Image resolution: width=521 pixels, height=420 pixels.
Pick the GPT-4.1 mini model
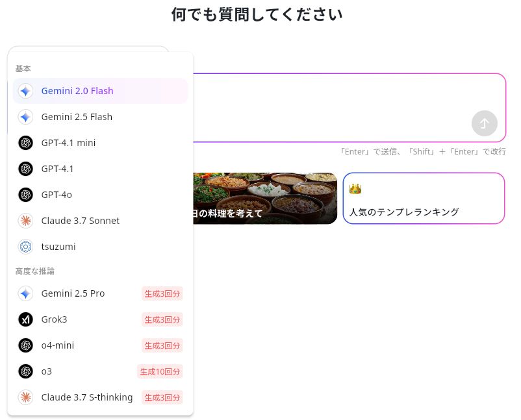pyautogui.click(x=100, y=143)
